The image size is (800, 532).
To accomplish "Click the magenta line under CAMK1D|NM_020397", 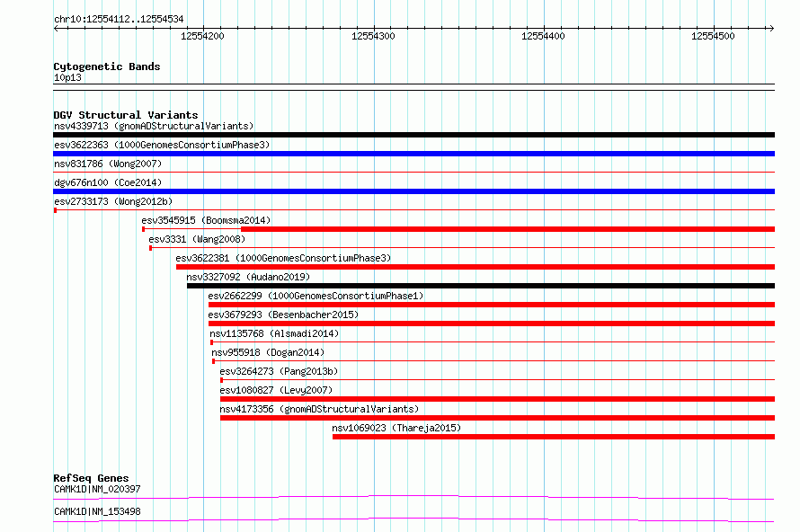I will point(413,497).
